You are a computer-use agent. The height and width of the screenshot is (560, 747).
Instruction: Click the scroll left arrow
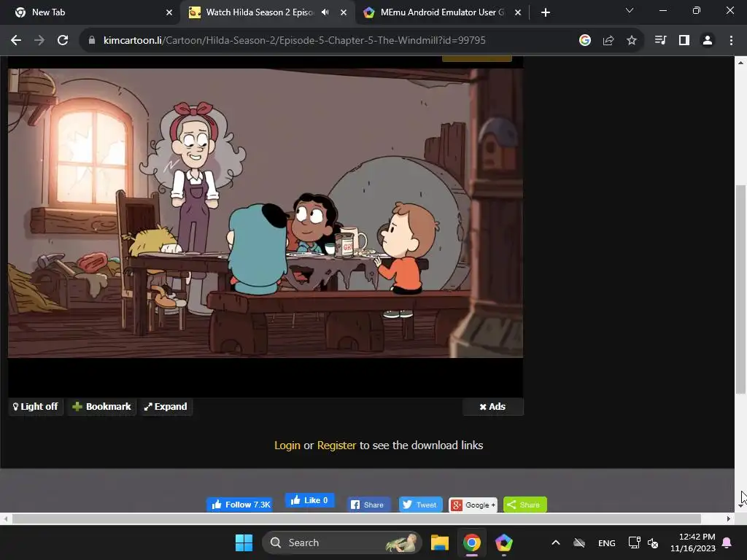5,518
